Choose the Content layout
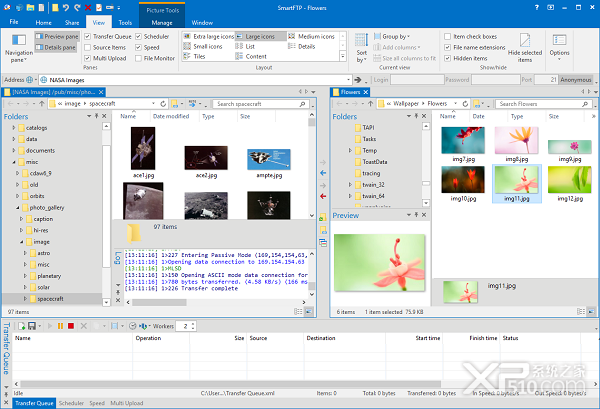 pyautogui.click(x=251, y=56)
